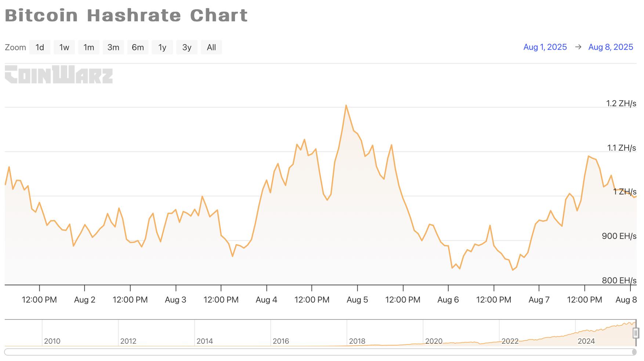The height and width of the screenshot is (361, 644).
Task: Click the horizontal scrollbar track
Action: tap(319, 352)
